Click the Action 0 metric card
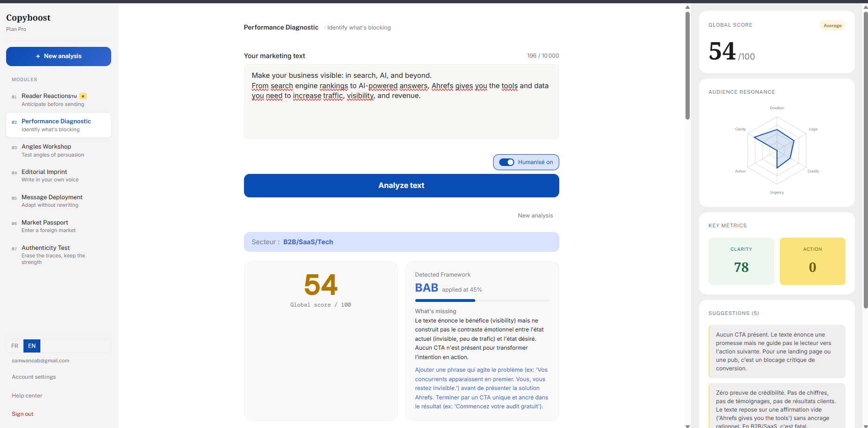Viewport: 868px width, 428px height. coord(813,262)
